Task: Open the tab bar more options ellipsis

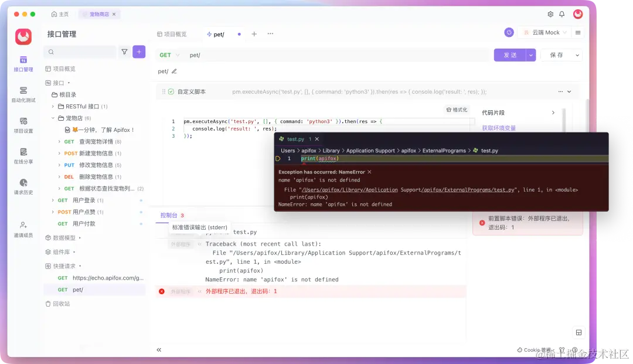Action: point(270,34)
